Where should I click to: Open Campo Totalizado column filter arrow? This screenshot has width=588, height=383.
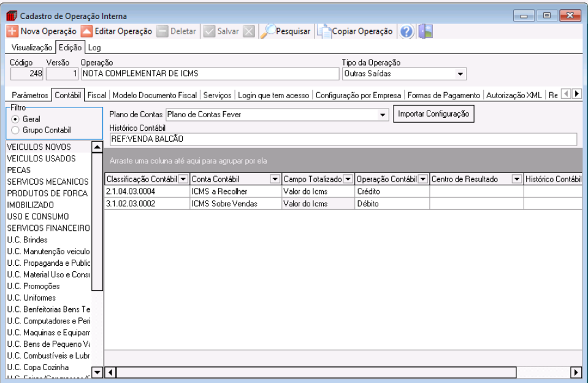pyautogui.click(x=348, y=179)
